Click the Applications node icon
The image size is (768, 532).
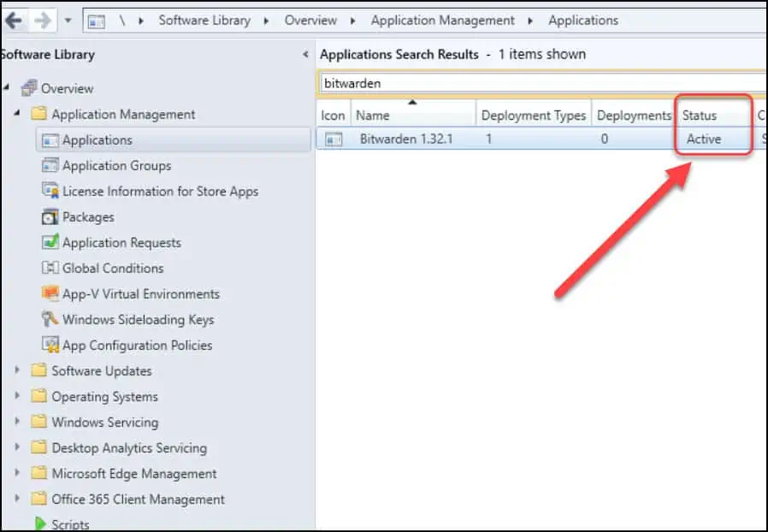50,140
